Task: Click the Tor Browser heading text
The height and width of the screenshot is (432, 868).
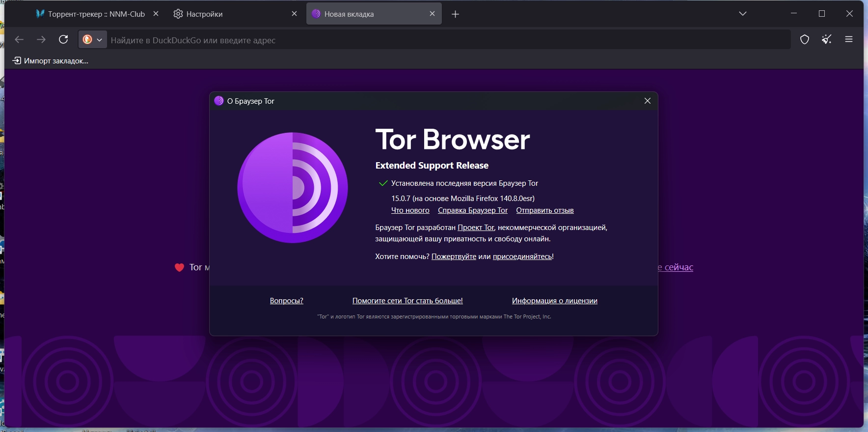Action: [453, 140]
